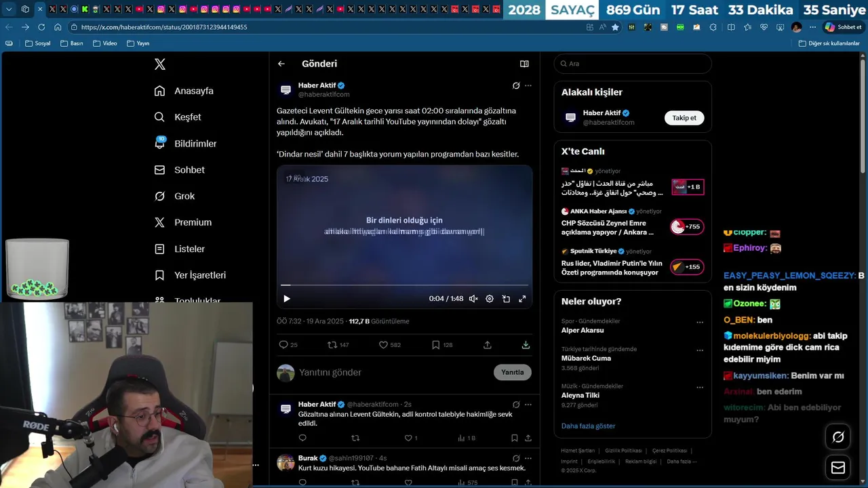Image resolution: width=868 pixels, height=488 pixels.
Task: Open more options on Haber Aktif reply
Action: [x=528, y=405]
